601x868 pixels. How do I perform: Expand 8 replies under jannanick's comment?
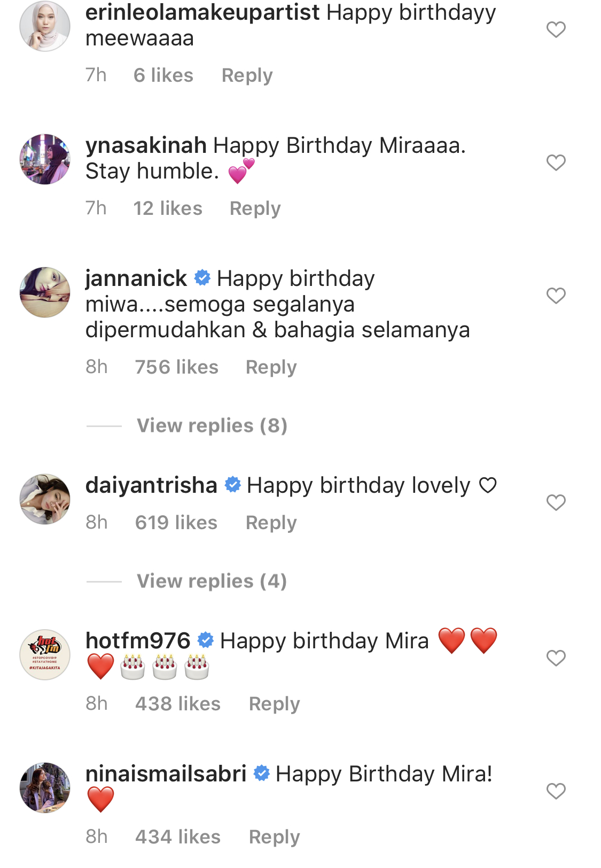212,425
